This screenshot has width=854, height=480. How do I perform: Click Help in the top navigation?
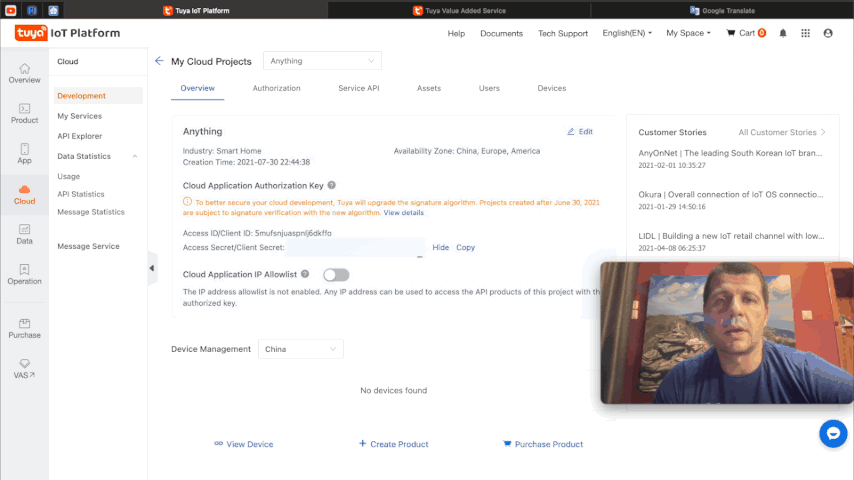(x=456, y=33)
